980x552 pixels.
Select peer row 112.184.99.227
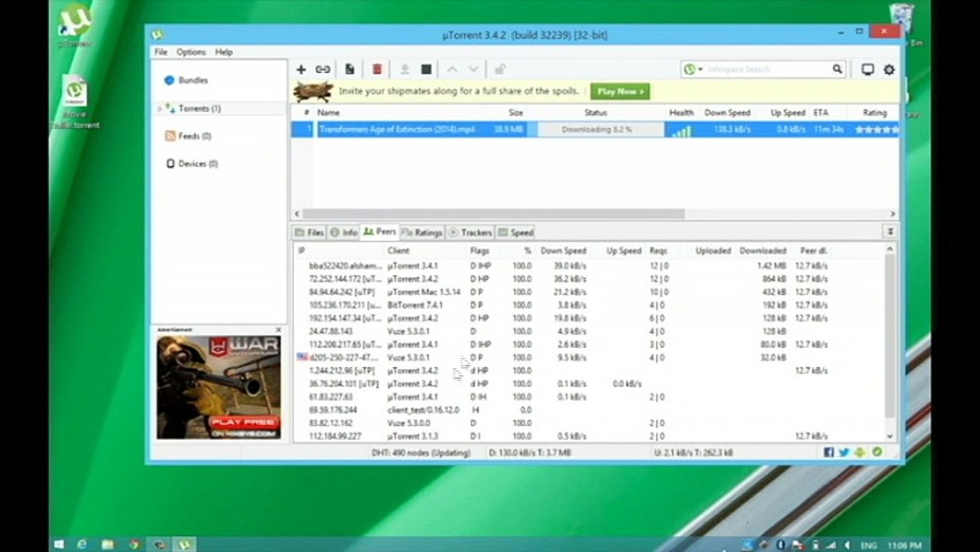[588, 436]
